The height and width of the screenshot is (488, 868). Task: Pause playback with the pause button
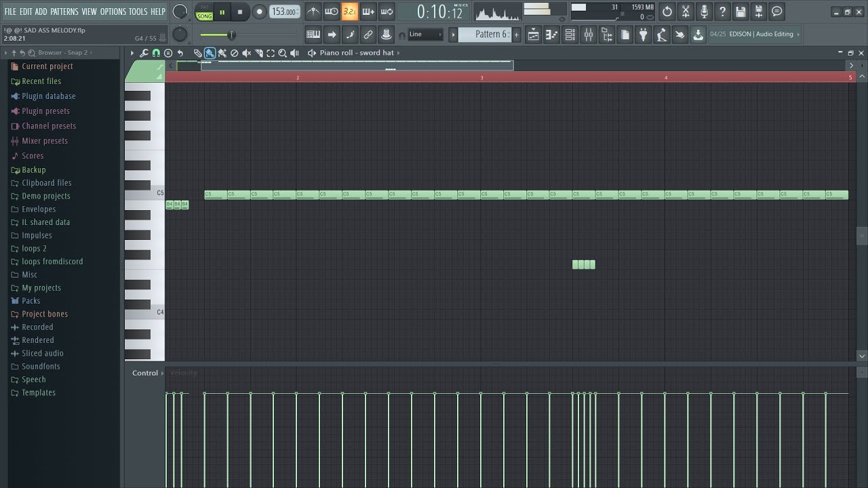(222, 12)
